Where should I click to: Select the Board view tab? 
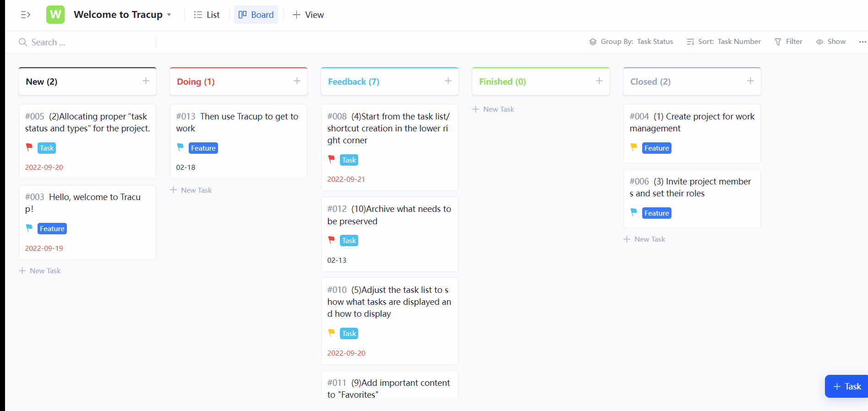coord(256,15)
